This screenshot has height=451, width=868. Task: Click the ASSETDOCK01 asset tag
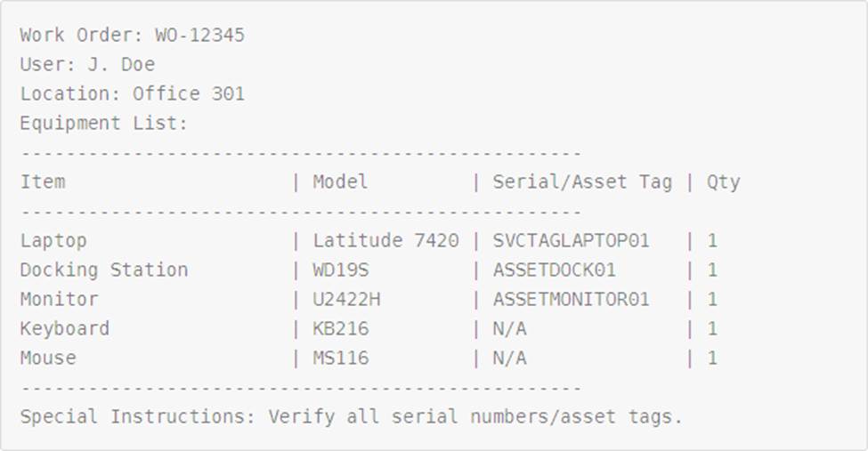(x=554, y=270)
